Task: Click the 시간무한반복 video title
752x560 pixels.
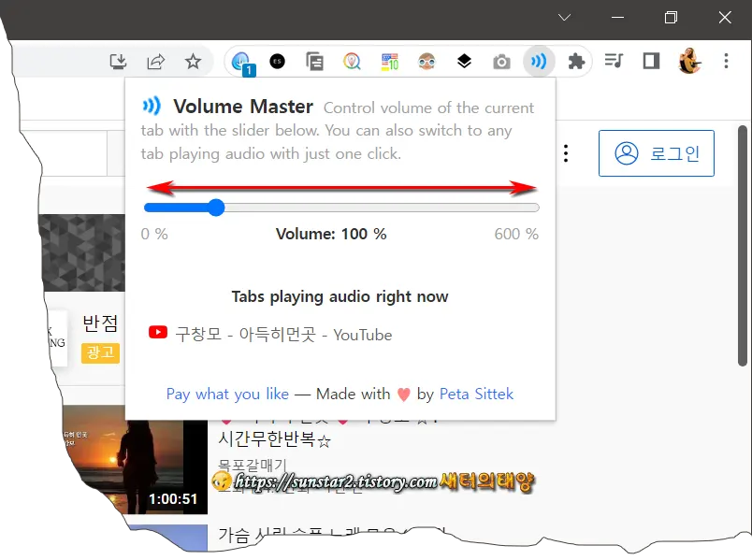Action: click(x=274, y=438)
